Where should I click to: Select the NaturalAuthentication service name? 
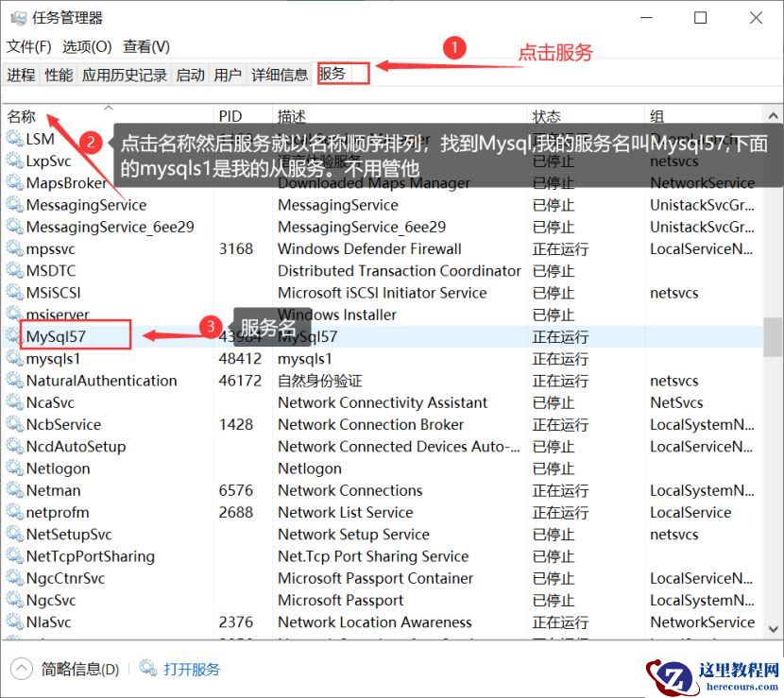pos(101,381)
